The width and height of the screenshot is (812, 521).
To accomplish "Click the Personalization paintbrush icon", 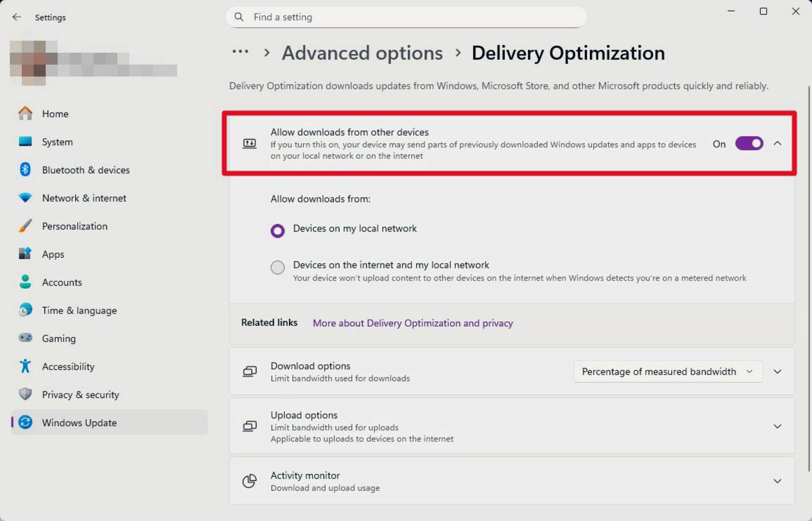I will pos(25,226).
